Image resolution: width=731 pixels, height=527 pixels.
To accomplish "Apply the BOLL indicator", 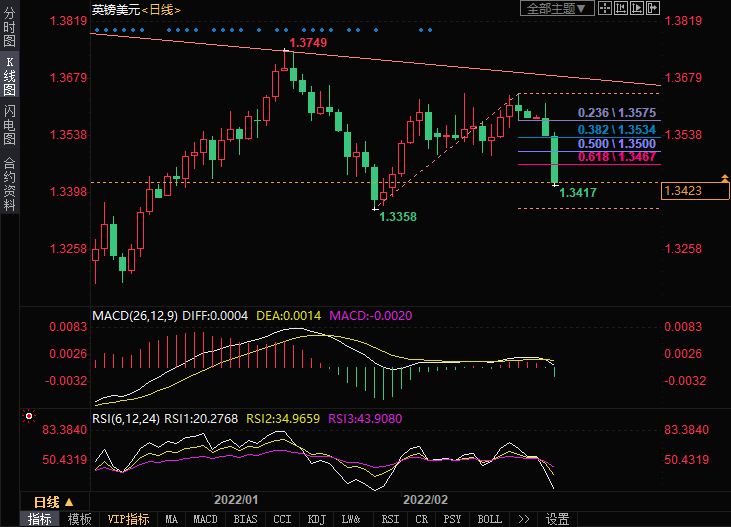I will [x=489, y=519].
